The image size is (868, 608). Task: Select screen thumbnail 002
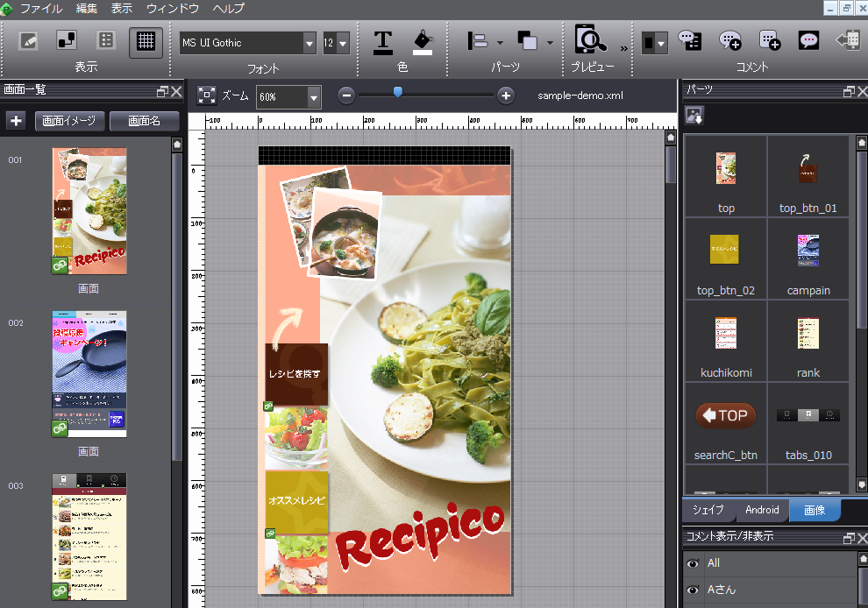pyautogui.click(x=89, y=374)
